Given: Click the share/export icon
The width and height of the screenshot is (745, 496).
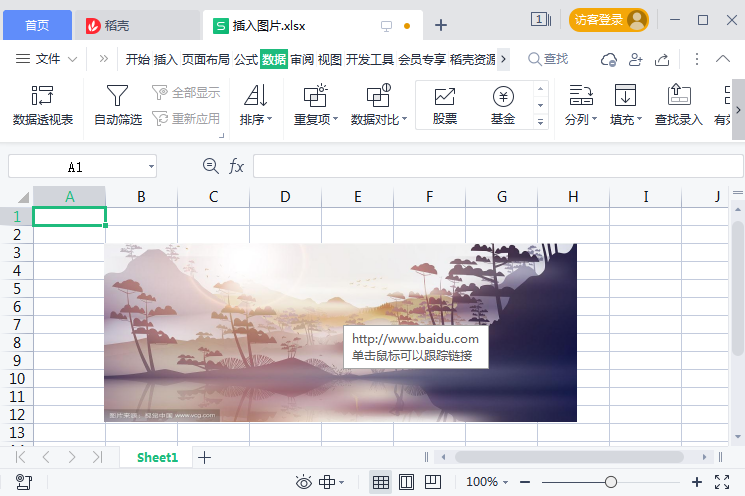Looking at the screenshot, I should coord(662,59).
